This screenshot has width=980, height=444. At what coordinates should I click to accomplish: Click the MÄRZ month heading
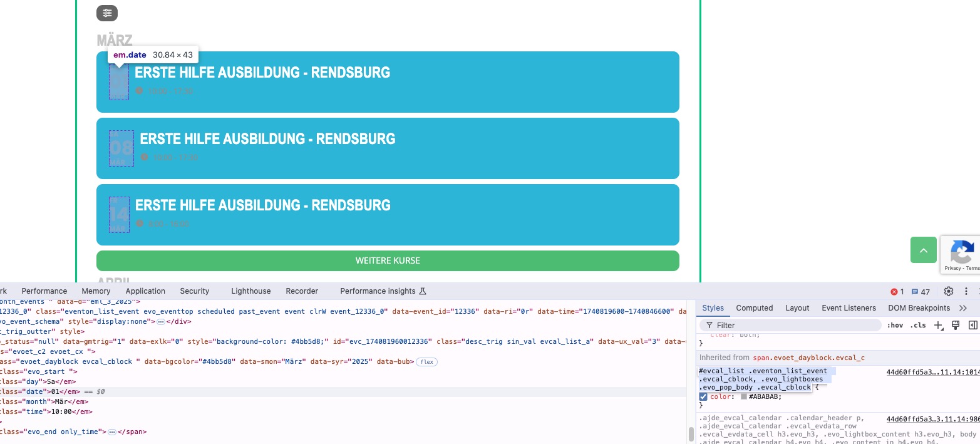[x=115, y=41]
